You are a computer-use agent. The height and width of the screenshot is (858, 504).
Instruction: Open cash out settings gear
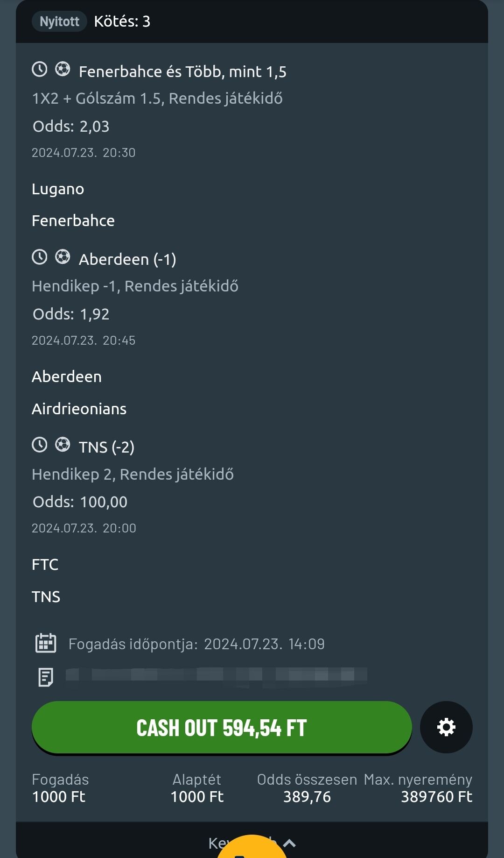click(x=446, y=727)
